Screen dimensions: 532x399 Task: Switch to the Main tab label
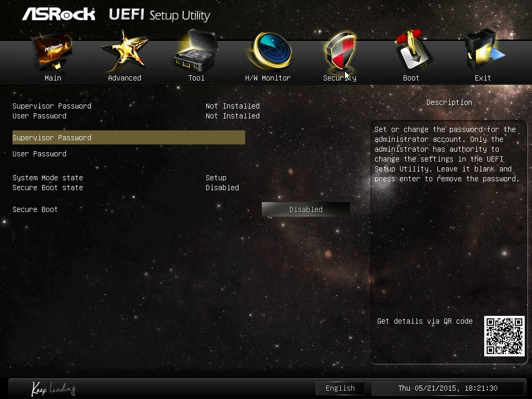[x=53, y=78]
